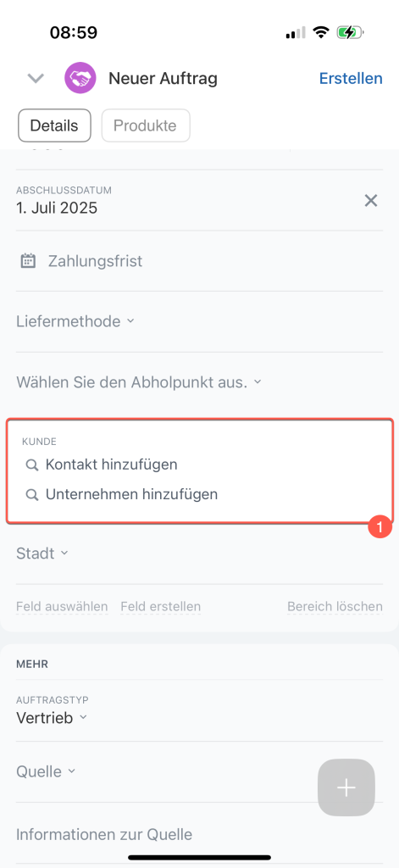Clear the Abschlussdatum with the X icon
The height and width of the screenshot is (868, 399).
(x=371, y=200)
